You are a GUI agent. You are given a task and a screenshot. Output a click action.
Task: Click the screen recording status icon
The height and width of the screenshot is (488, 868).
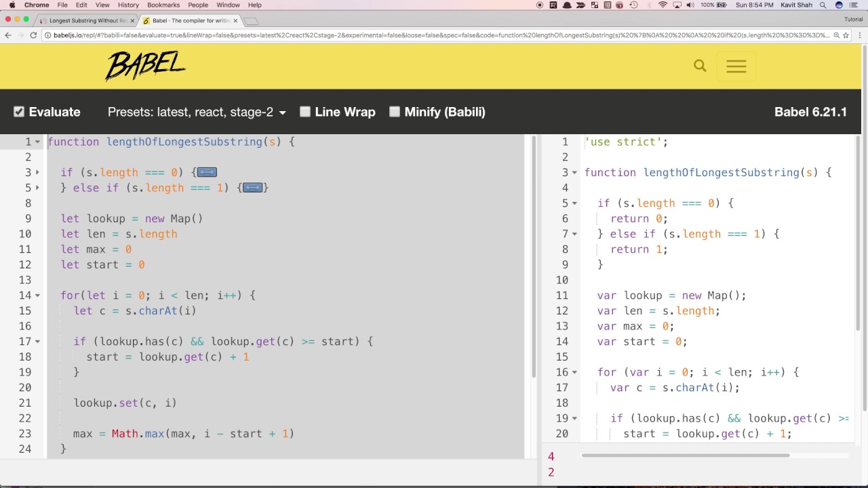click(x=540, y=5)
